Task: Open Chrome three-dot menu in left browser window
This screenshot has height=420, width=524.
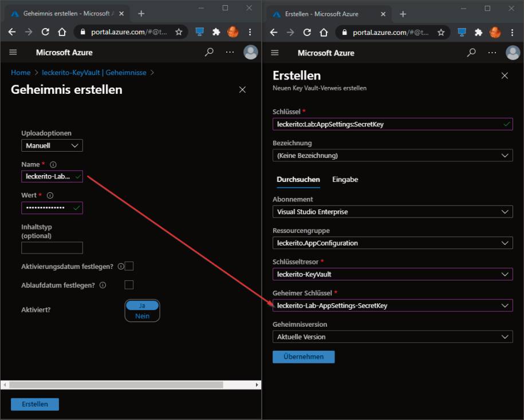Action: [250, 32]
